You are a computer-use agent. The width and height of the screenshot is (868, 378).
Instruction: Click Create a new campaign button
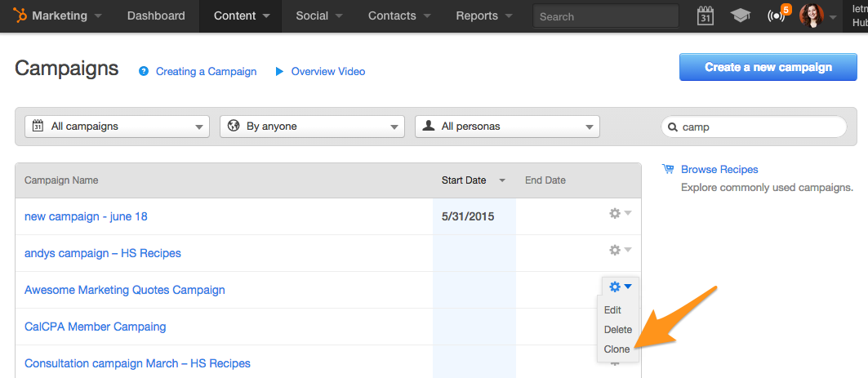pos(768,67)
